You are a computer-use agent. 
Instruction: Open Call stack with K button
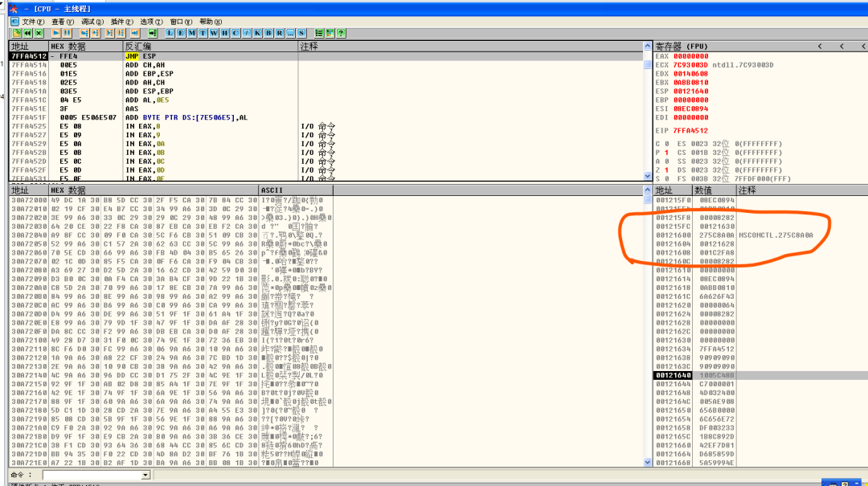[257, 33]
